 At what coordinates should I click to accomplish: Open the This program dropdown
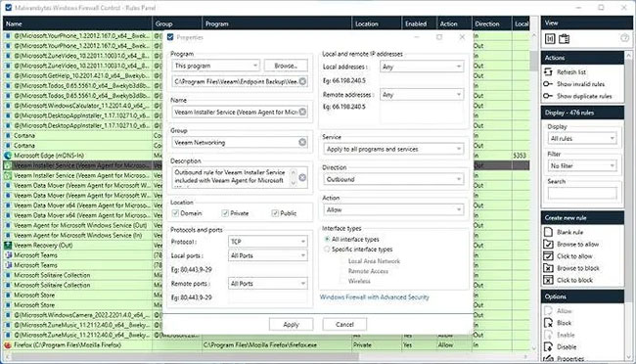[216, 66]
